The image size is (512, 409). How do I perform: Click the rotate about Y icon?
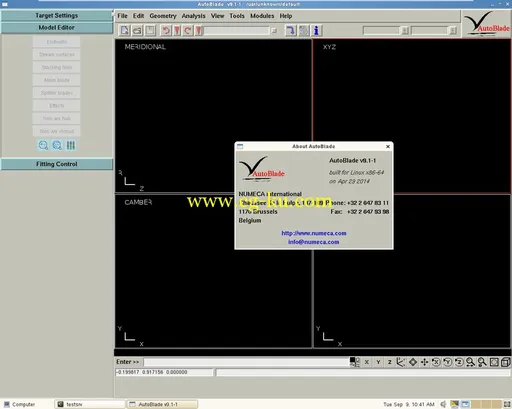[448, 362]
